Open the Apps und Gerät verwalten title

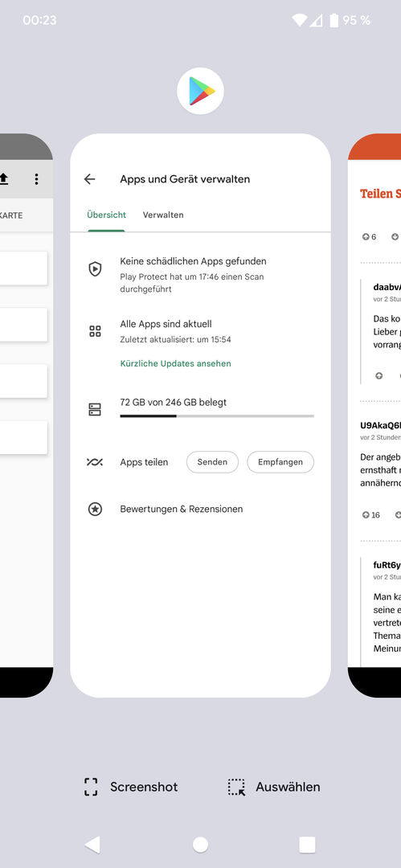[185, 179]
